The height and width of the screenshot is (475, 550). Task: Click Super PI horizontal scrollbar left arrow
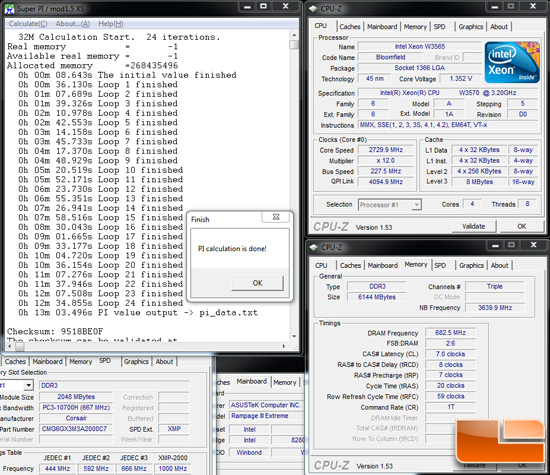click(10, 346)
